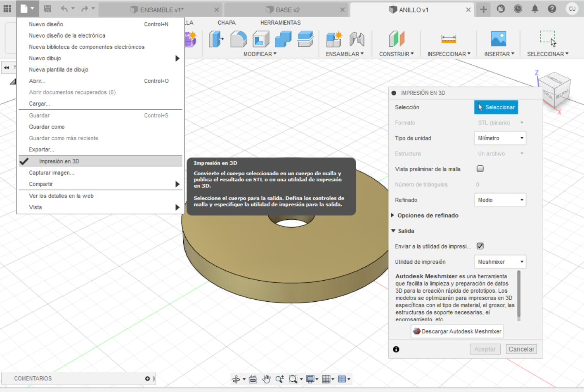Viewport: 584px width, 392px height.
Task: Open the job status clock icon
Action: pos(518,9)
